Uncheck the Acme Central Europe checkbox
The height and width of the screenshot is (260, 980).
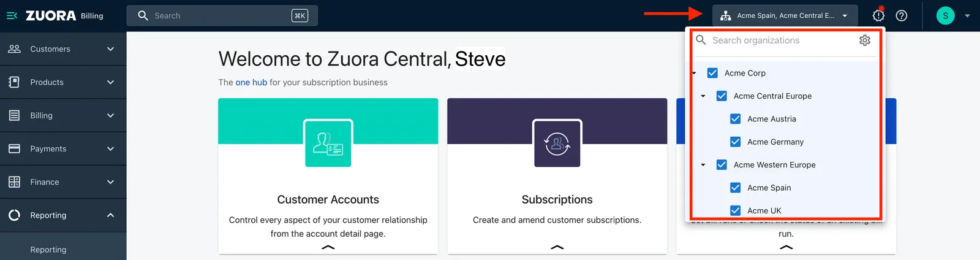coord(722,96)
